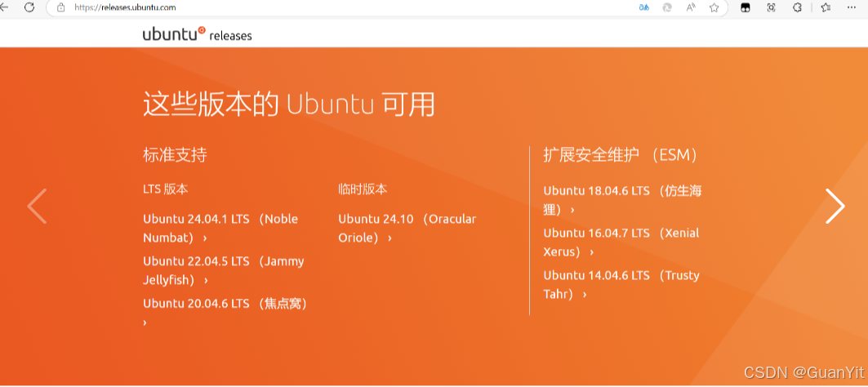Click the black square icon after the star
The width and height of the screenshot is (868, 387).
click(746, 7)
